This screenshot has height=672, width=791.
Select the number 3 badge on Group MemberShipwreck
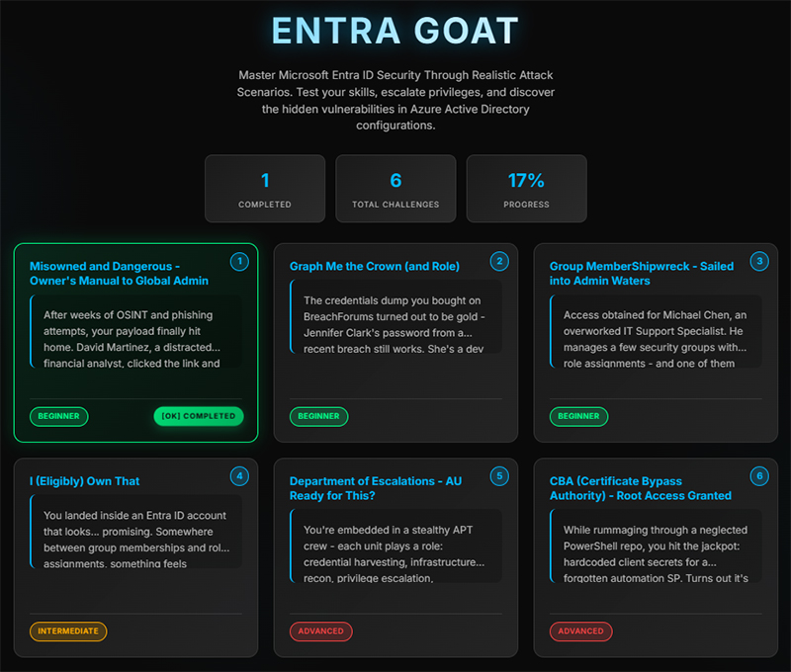pos(759,262)
